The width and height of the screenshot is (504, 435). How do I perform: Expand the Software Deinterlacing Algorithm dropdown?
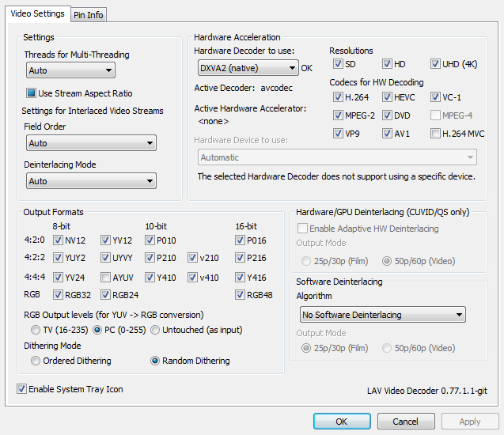pos(381,315)
